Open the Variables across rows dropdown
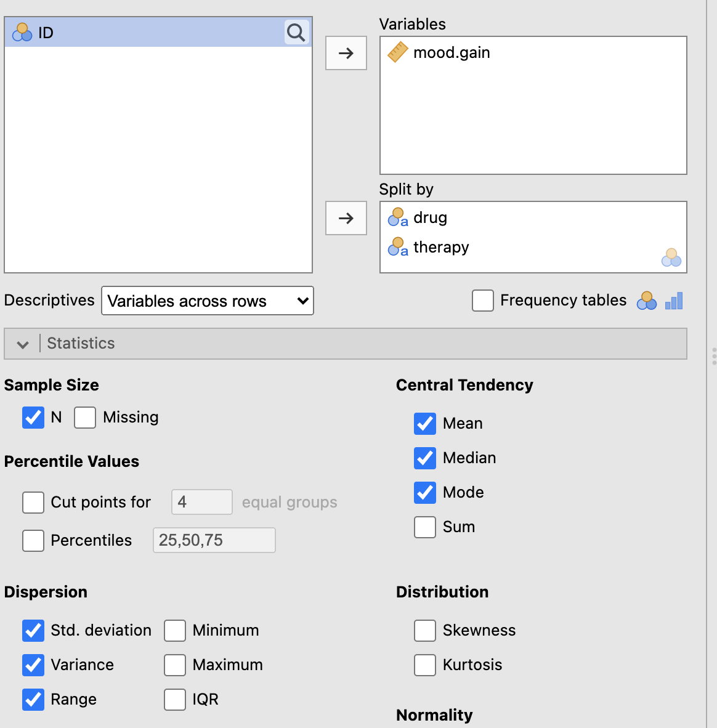 pyautogui.click(x=208, y=301)
